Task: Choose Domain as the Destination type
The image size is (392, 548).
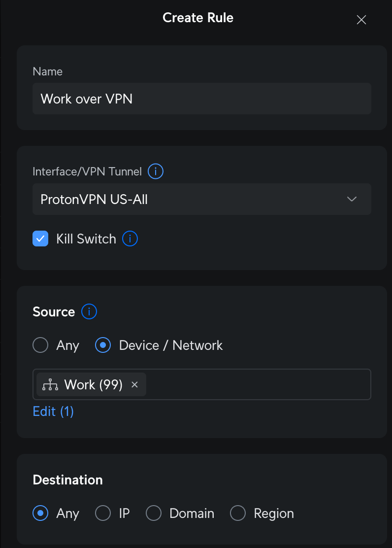Action: pyautogui.click(x=154, y=514)
